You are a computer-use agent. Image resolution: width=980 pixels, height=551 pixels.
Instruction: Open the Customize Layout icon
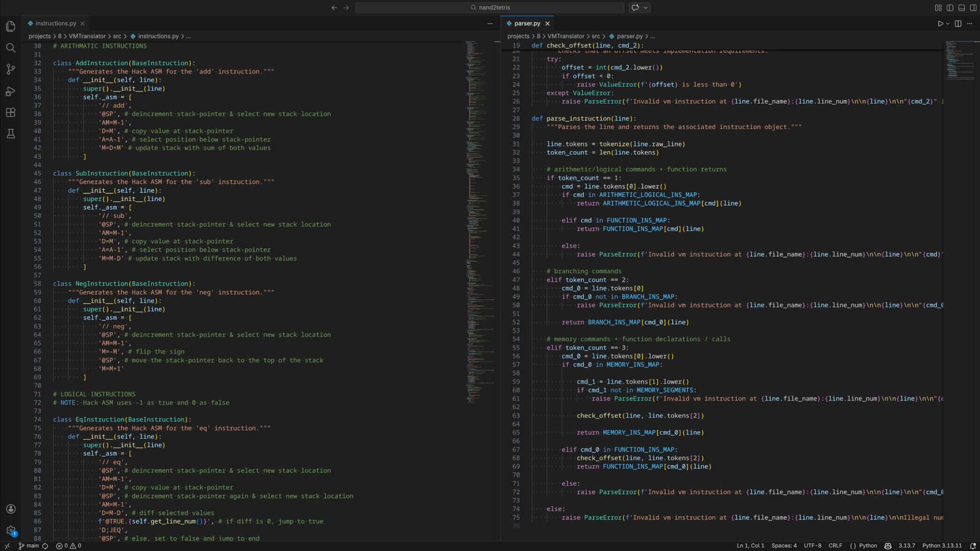pyautogui.click(x=938, y=8)
